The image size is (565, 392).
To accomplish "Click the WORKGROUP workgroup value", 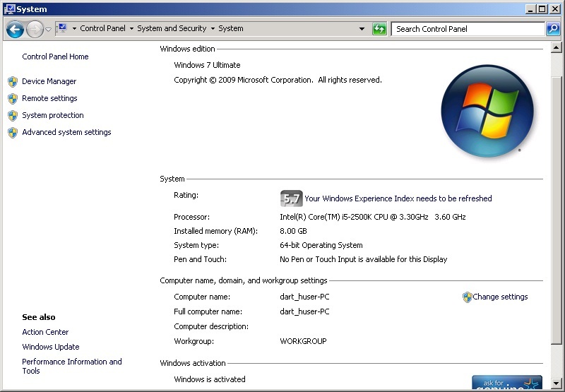I will click(303, 341).
